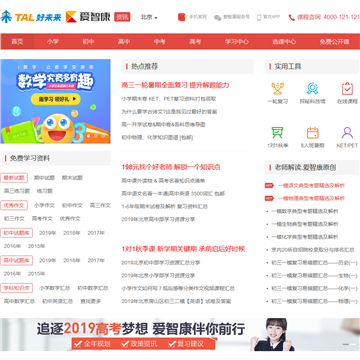Click the WeChat service account icon
The width and height of the screenshot is (360, 360).
pos(218,17)
